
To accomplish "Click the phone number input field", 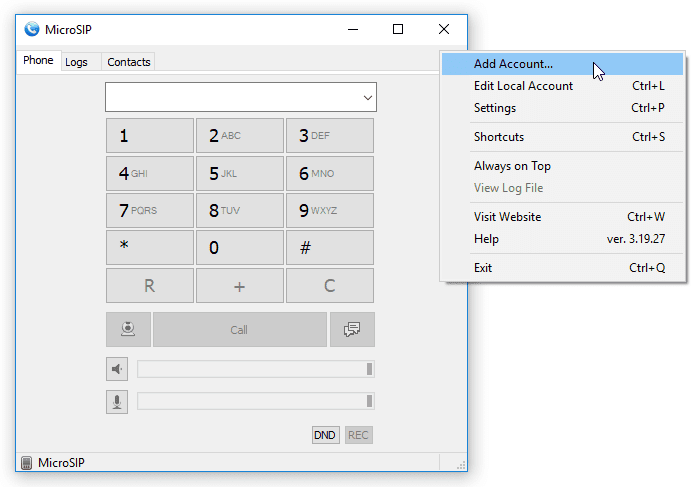I will [232, 98].
